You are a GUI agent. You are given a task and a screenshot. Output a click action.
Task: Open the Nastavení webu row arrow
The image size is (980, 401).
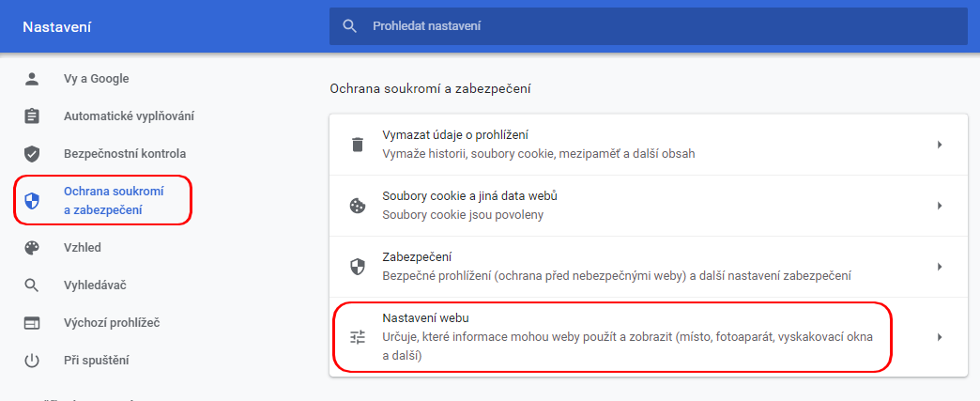pyautogui.click(x=939, y=337)
